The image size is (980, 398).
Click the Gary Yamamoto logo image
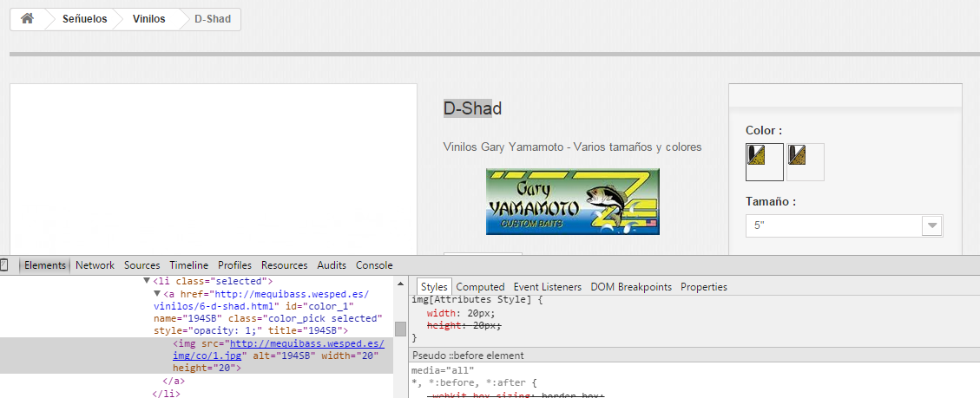coord(573,201)
